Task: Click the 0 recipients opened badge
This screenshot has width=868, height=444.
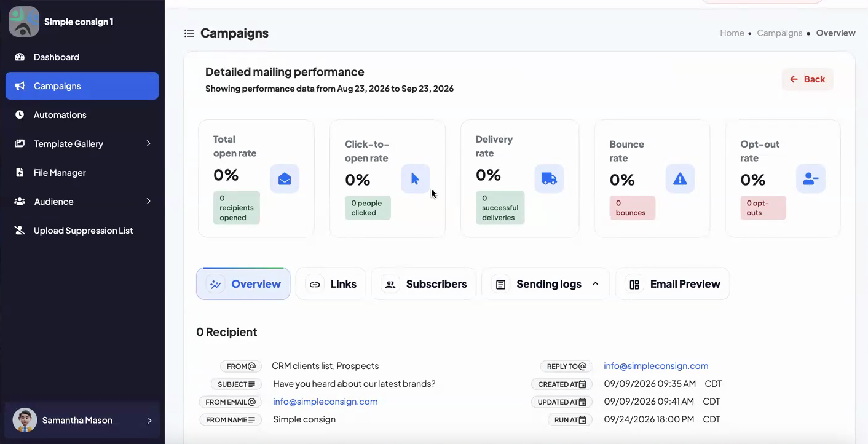Action: pos(237,208)
